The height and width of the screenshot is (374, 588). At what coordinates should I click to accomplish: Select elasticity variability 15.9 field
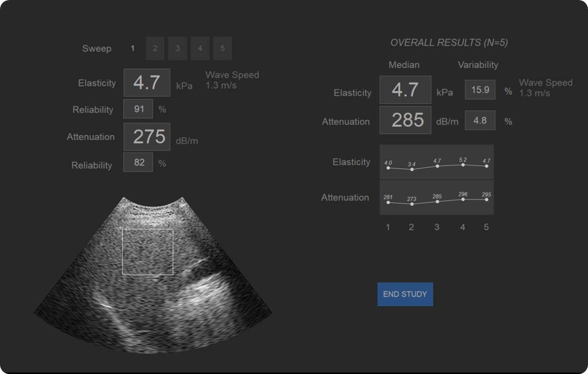480,90
